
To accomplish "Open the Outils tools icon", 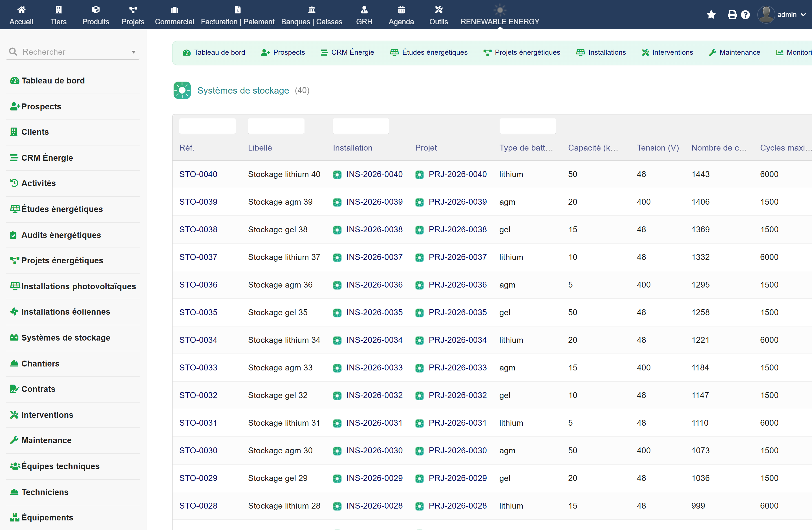I will pos(438,10).
